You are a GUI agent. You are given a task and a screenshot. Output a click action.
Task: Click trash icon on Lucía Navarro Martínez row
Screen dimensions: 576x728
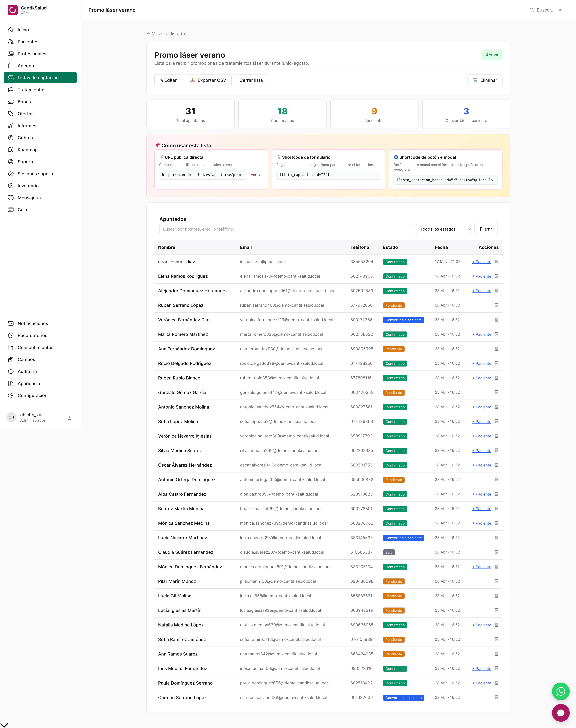(496, 538)
